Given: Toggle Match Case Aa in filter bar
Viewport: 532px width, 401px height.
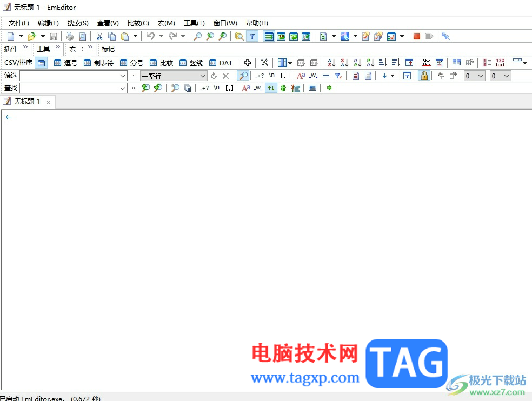Looking at the screenshot, I should click(301, 76).
